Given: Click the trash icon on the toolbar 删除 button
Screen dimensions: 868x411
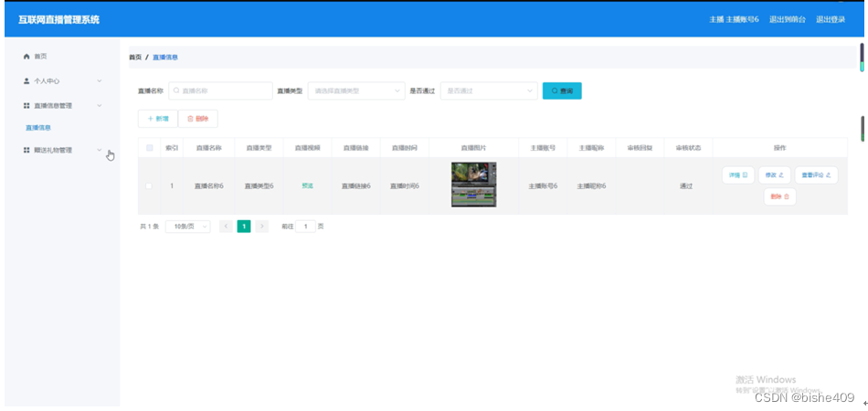Looking at the screenshot, I should pos(190,119).
